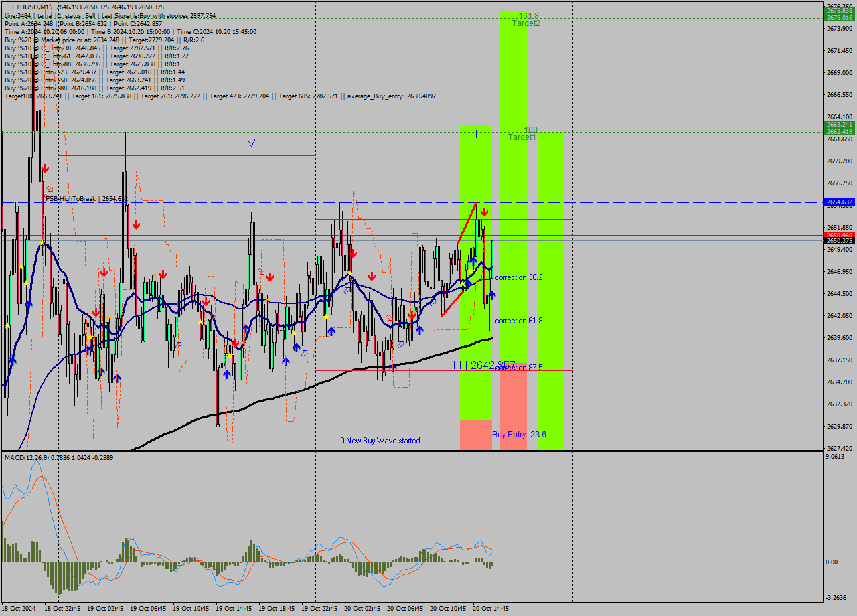Click the 'correction 87.5' label
This screenshot has height=616, width=857.
[520, 368]
